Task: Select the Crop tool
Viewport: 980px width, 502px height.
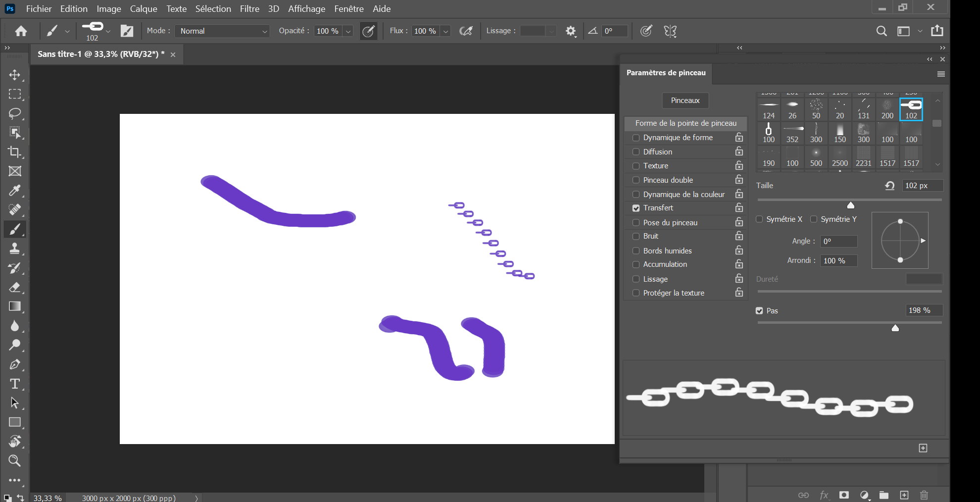Action: pos(15,152)
